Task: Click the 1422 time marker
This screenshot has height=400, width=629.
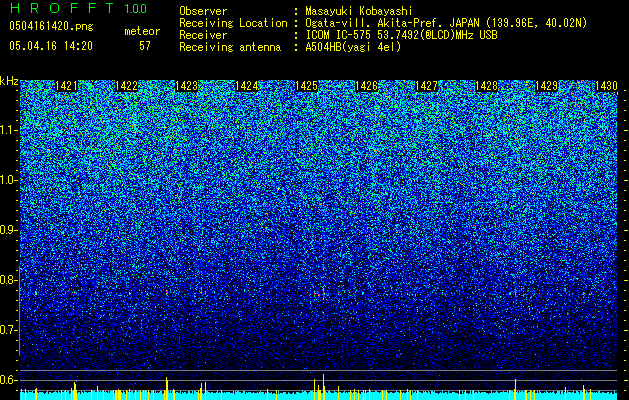Action: pyautogui.click(x=126, y=86)
